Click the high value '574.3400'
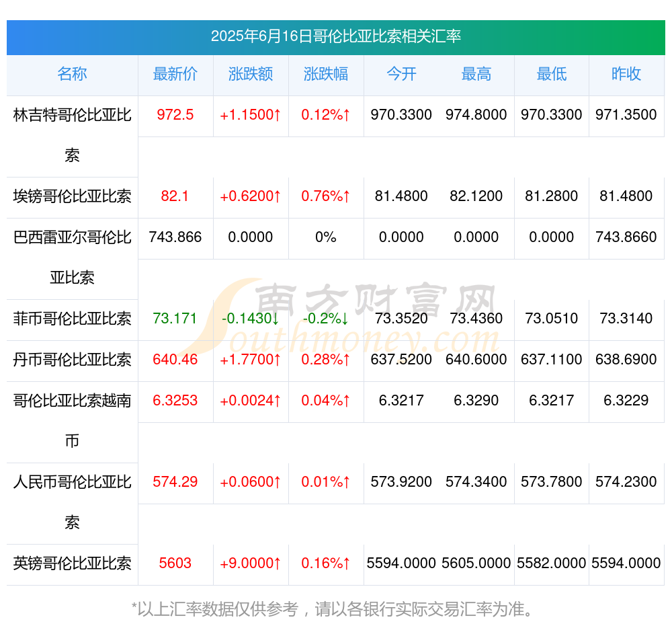 point(476,481)
